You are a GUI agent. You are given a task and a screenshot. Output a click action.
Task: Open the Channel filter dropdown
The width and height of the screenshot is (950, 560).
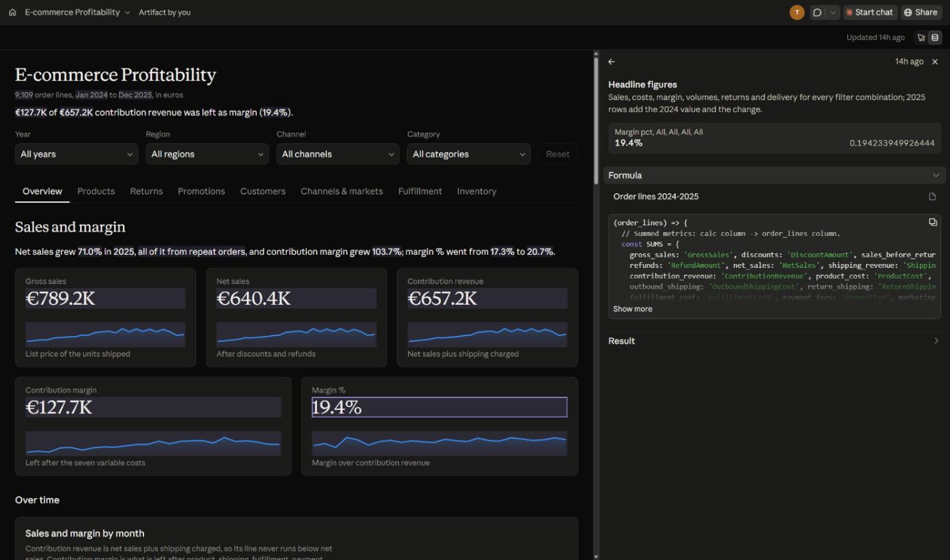(x=338, y=154)
